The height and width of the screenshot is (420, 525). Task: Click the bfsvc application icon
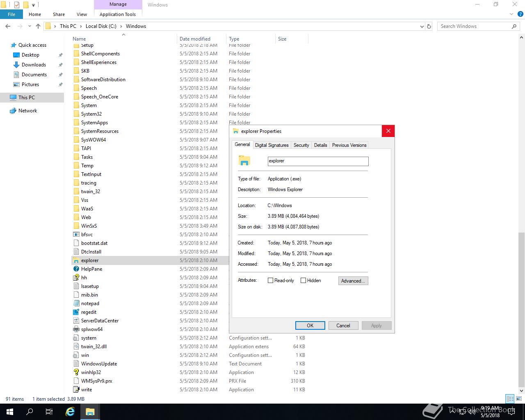[x=76, y=235]
